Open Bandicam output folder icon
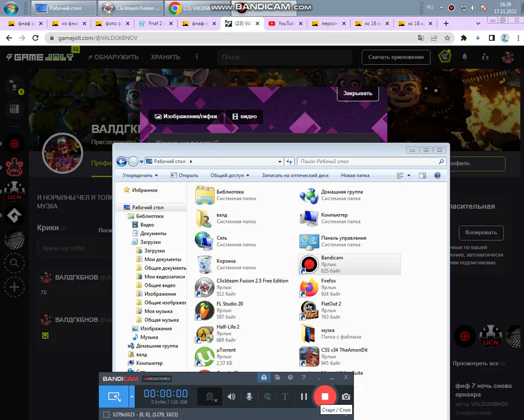The image size is (524, 420). coord(277,378)
